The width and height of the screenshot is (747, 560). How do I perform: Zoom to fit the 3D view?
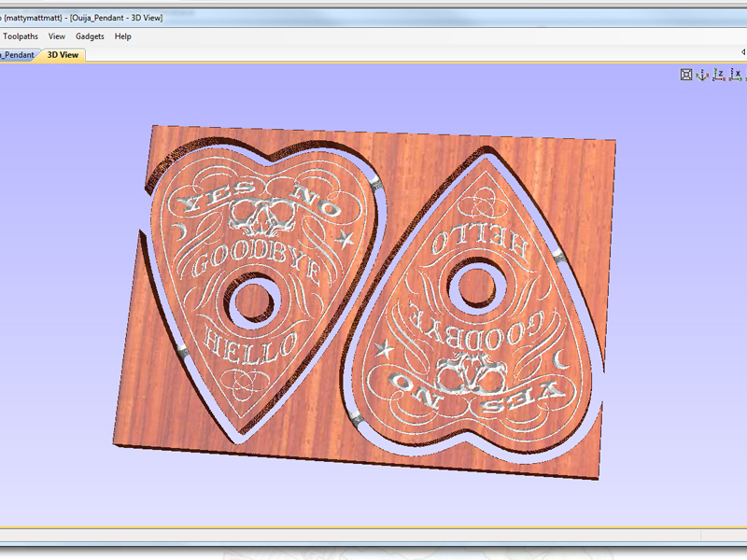pos(686,75)
